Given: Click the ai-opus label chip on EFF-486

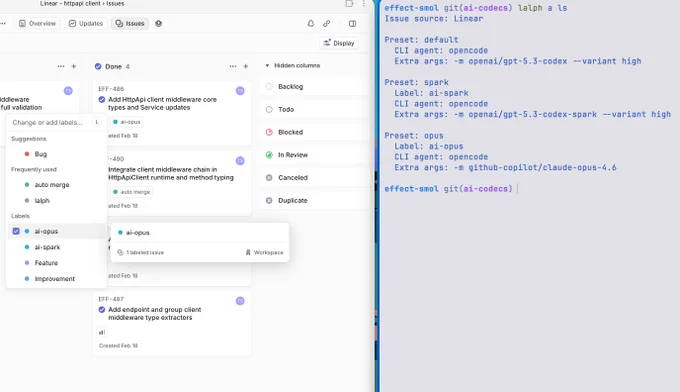Looking at the screenshot, I should click(x=127, y=122).
